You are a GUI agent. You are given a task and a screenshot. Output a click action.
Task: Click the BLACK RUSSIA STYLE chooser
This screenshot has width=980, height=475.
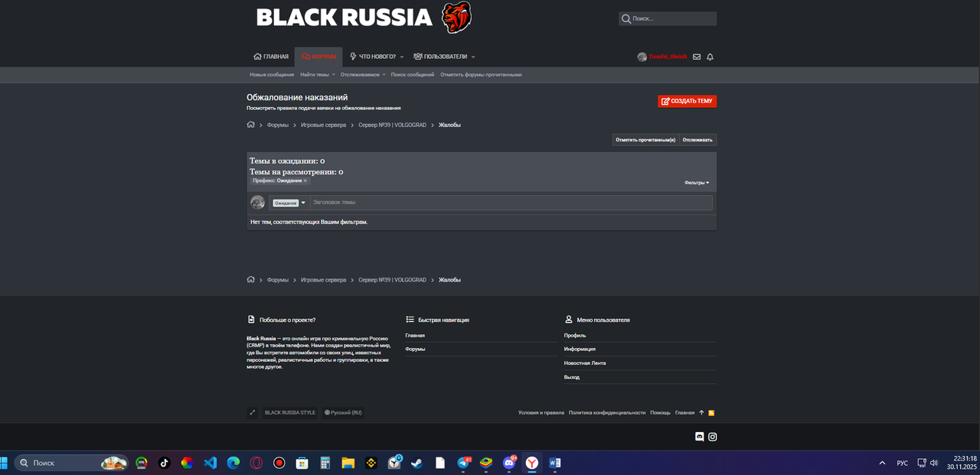click(290, 412)
